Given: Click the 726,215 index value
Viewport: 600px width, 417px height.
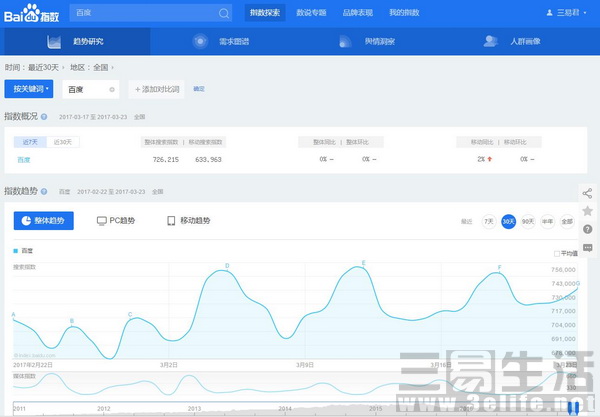Looking at the screenshot, I should [x=166, y=159].
